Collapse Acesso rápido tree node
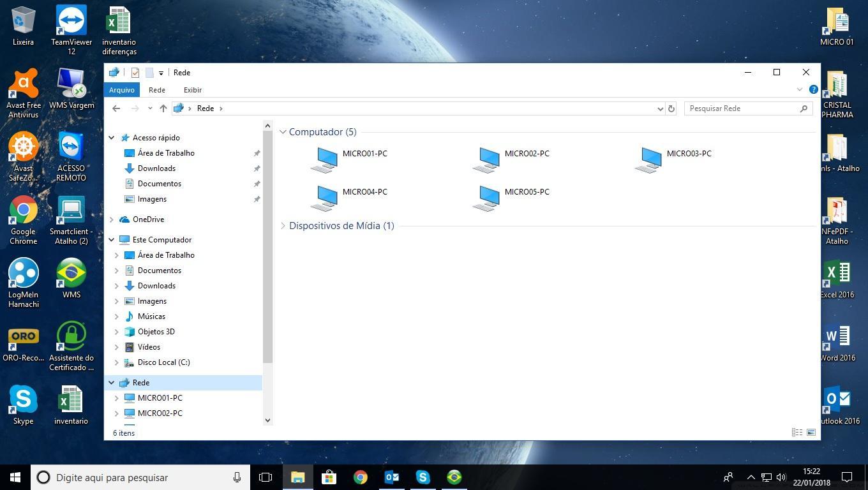Image resolution: width=868 pixels, height=490 pixels. 112,138
